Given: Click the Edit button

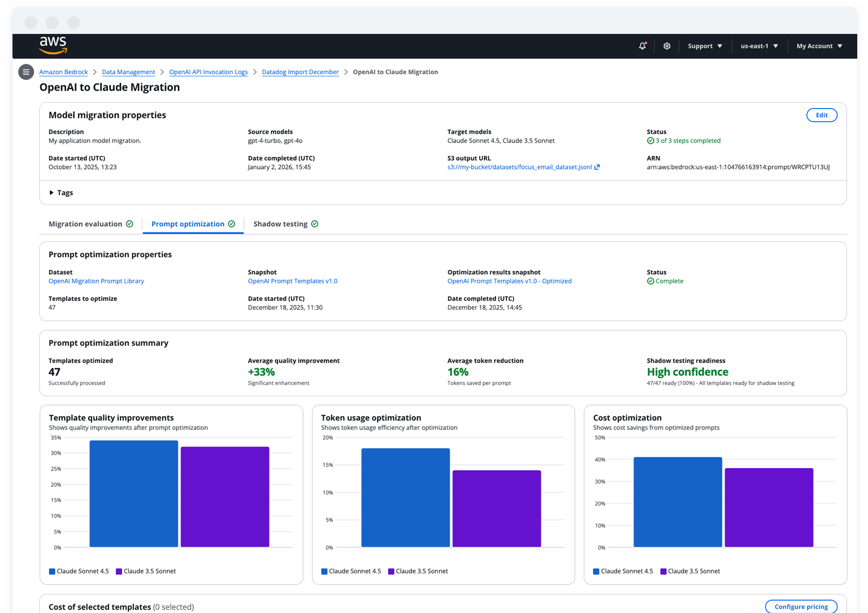Looking at the screenshot, I should (x=822, y=115).
